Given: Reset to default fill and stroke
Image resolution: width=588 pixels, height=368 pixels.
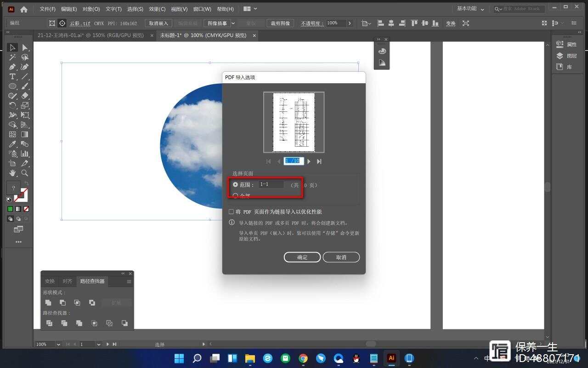Looking at the screenshot, I should (x=9, y=200).
